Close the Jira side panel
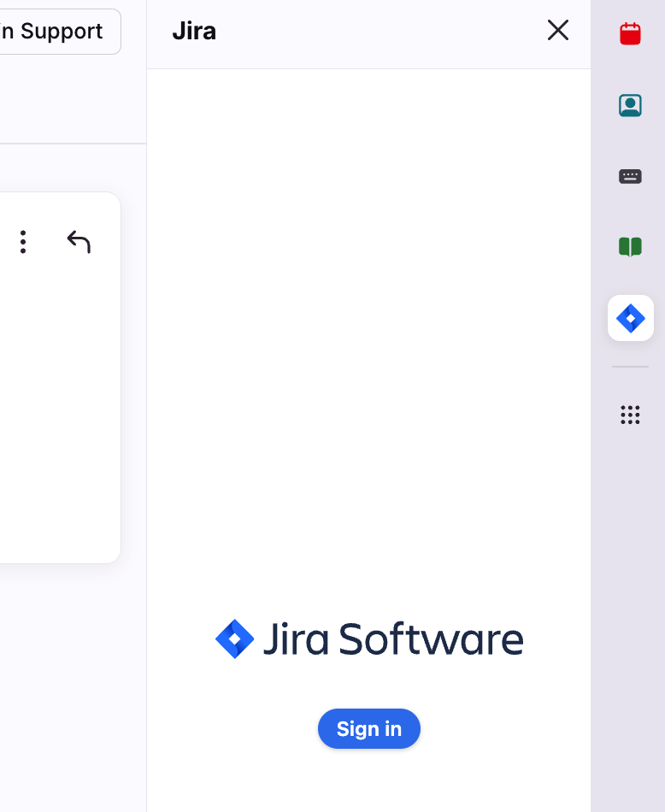 (557, 31)
